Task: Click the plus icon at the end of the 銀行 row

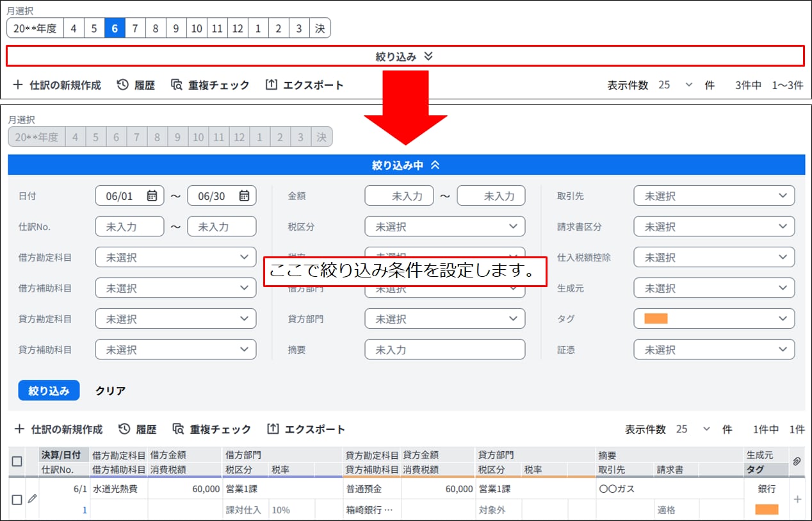Action: click(x=797, y=499)
